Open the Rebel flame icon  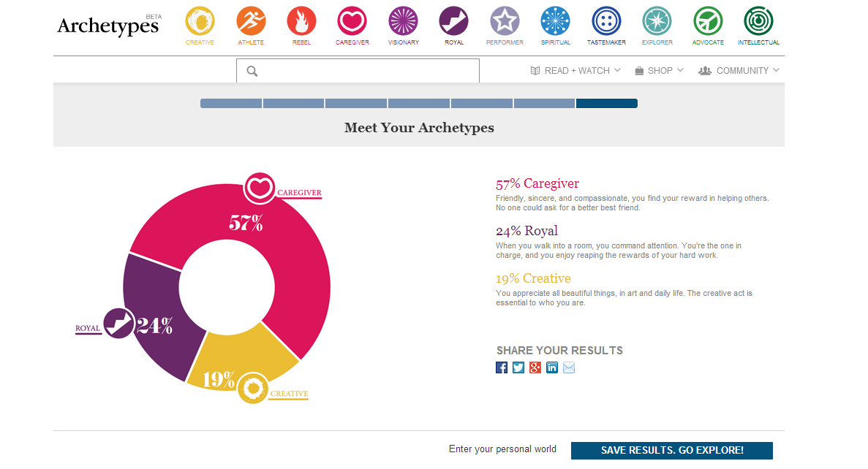coord(301,21)
